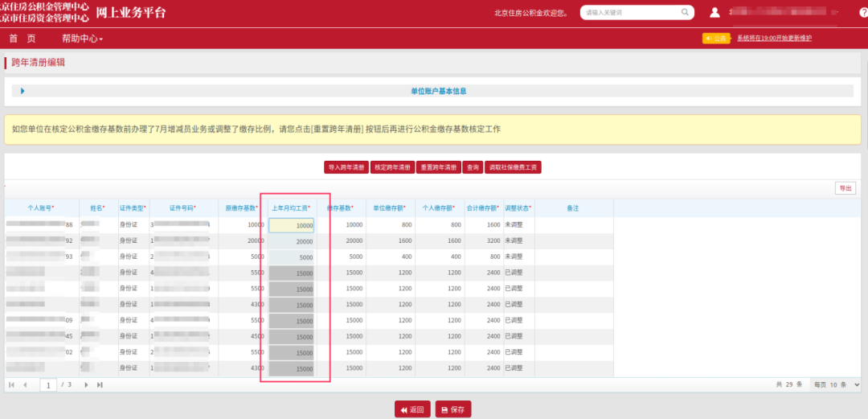Open the user profile icon
Viewport: 868px width, 419px height.
pos(714,12)
